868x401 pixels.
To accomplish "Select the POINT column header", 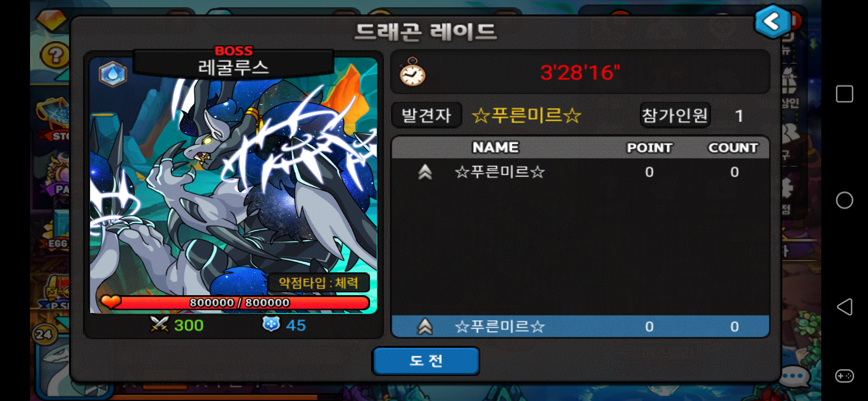I will tap(649, 148).
